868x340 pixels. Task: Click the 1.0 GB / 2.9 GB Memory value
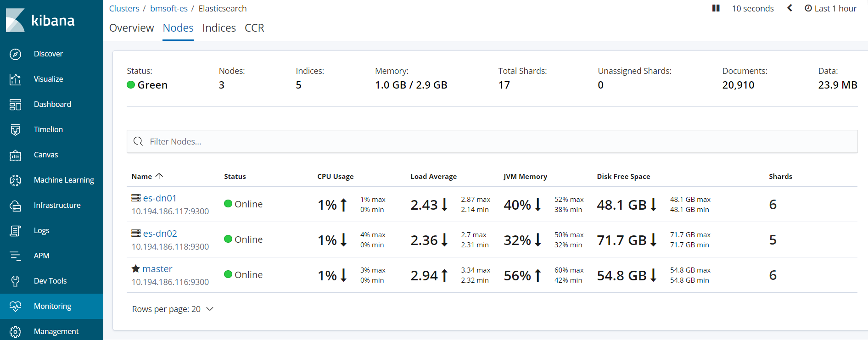click(x=411, y=85)
